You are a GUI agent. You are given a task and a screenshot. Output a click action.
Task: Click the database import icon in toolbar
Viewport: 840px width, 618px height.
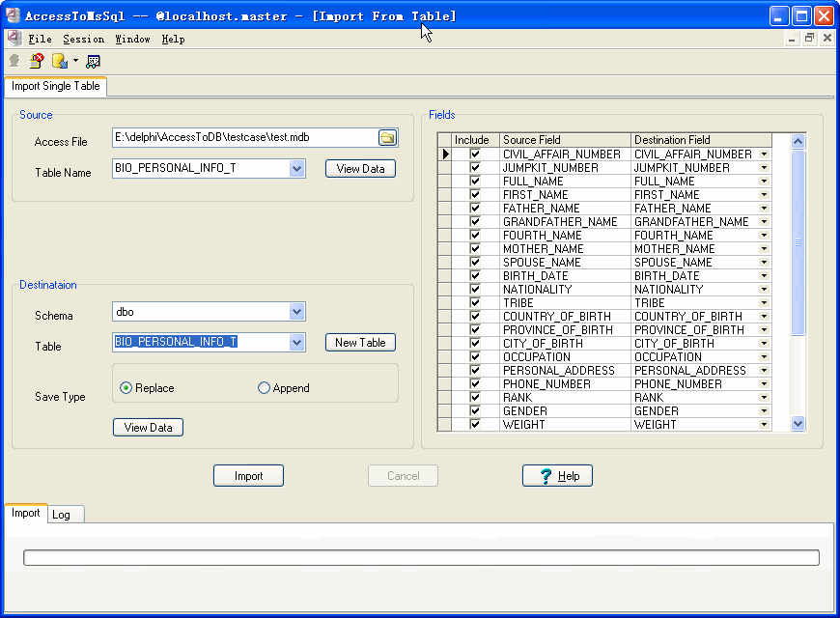point(60,61)
